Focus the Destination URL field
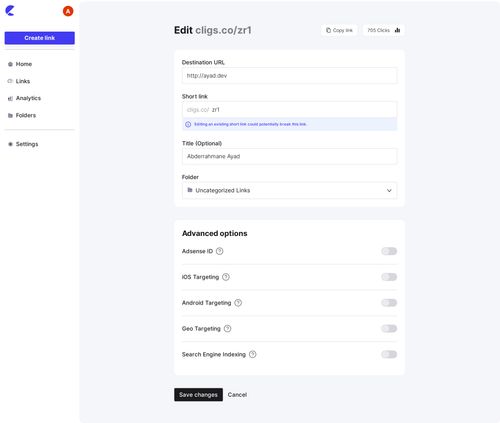The image size is (500, 423). pyautogui.click(x=289, y=76)
